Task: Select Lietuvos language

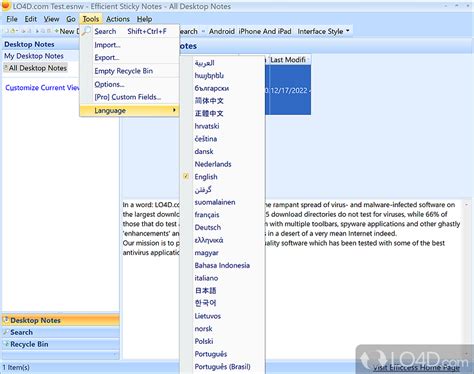Action: (222, 316)
